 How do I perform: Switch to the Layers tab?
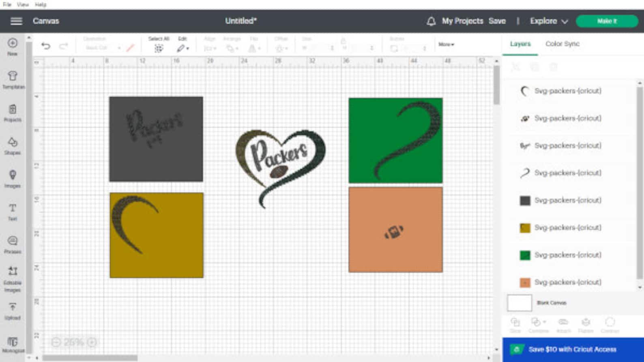pos(520,44)
